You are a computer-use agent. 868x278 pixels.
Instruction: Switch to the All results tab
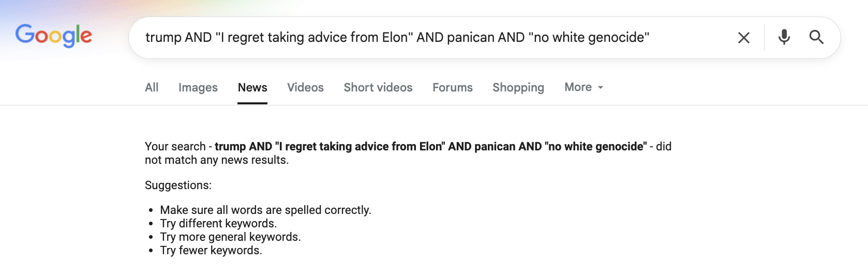pos(152,87)
